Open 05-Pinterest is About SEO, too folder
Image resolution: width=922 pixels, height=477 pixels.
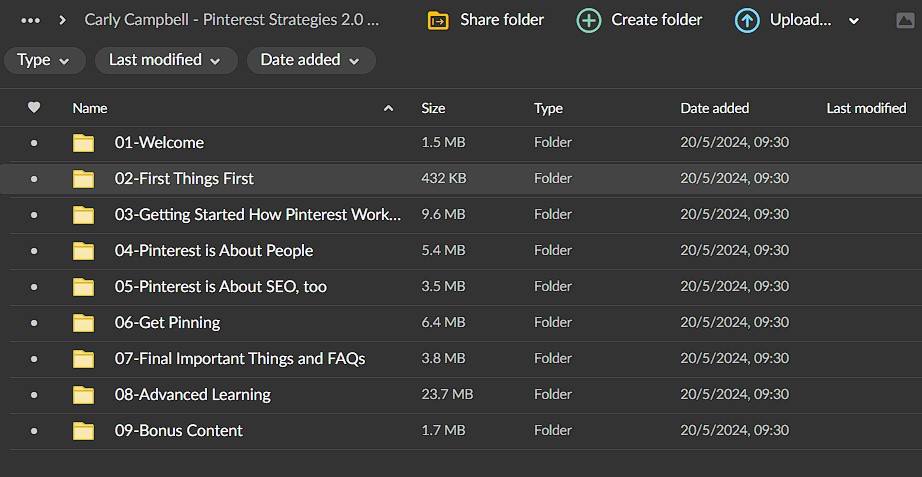[221, 286]
